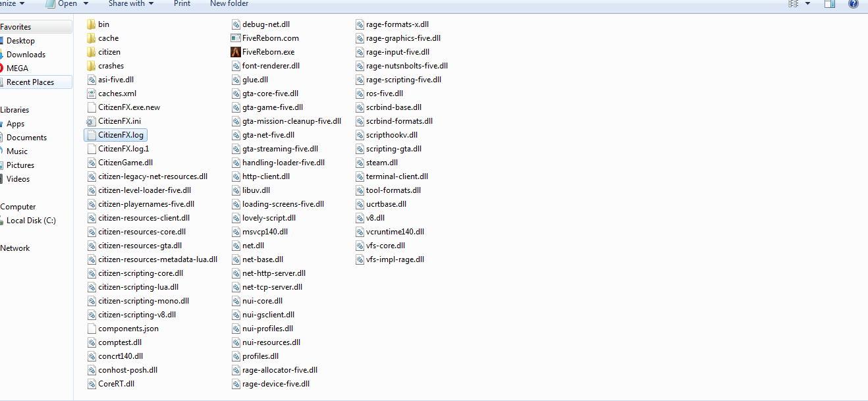The width and height of the screenshot is (868, 401).
Task: Go to Downloads in Favorites
Action: (x=26, y=55)
